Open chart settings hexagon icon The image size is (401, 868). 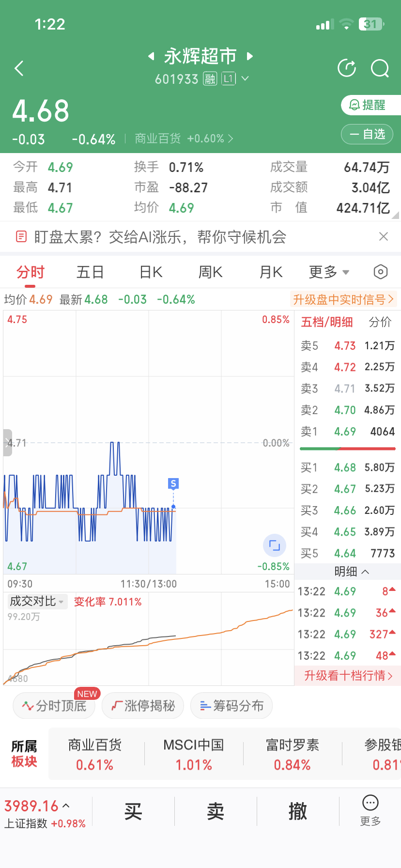point(381,272)
